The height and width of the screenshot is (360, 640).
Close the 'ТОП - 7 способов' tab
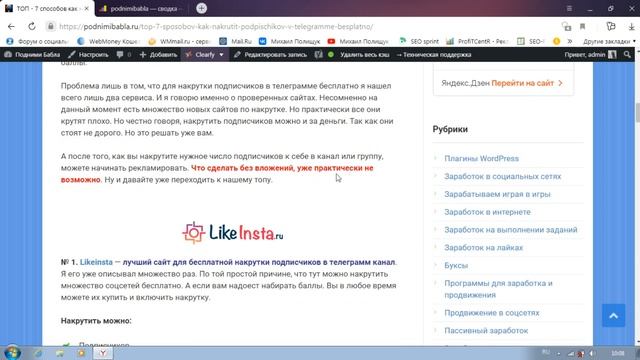pyautogui.click(x=87, y=8)
